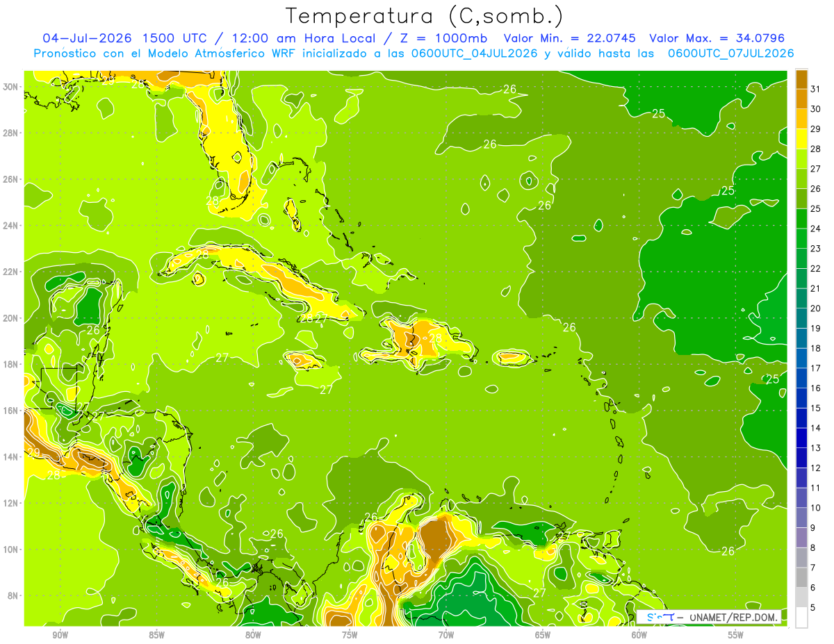Click the 30N latitude axis label
Image resolution: width=834 pixels, height=644 pixels.
pos(11,87)
